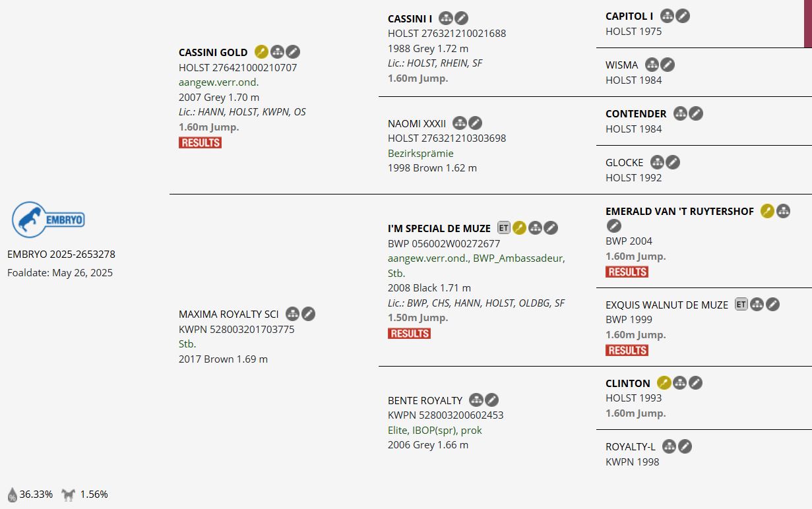
Task: Click the pedigree tree icon beside Contender
Action: pyautogui.click(x=680, y=113)
